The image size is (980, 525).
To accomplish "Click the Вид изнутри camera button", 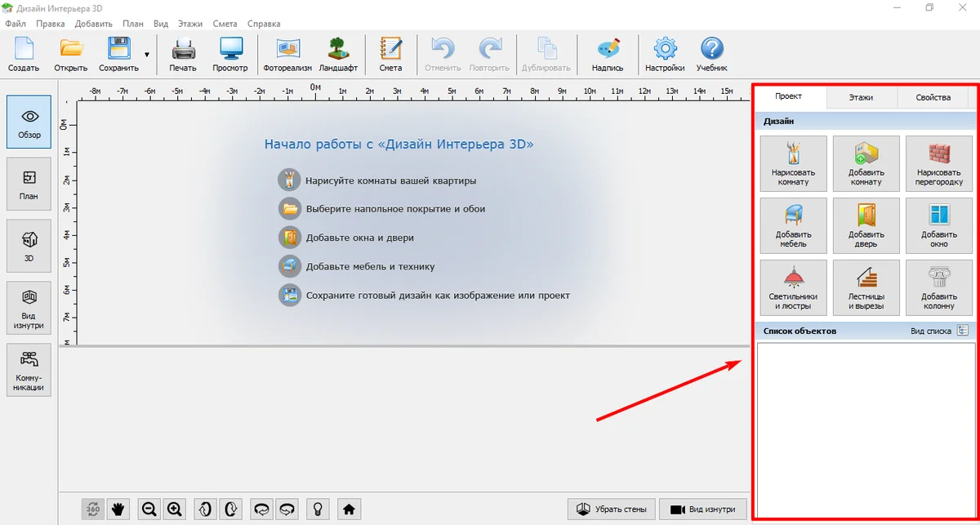I will click(703, 509).
